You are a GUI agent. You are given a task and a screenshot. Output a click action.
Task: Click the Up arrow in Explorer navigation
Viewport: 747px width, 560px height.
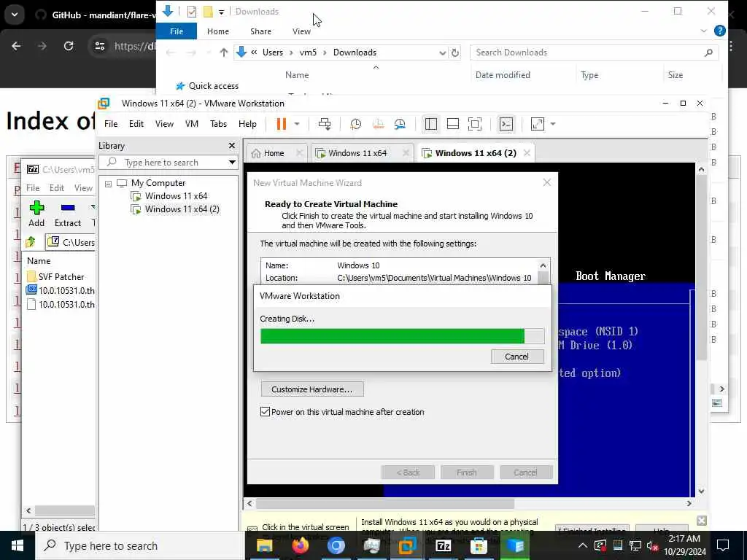click(224, 52)
